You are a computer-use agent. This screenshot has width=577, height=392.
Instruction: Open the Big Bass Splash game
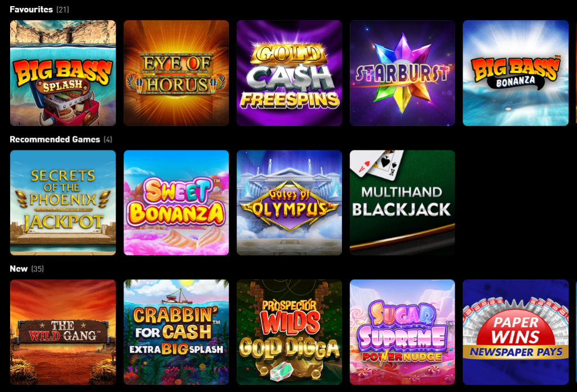point(63,73)
